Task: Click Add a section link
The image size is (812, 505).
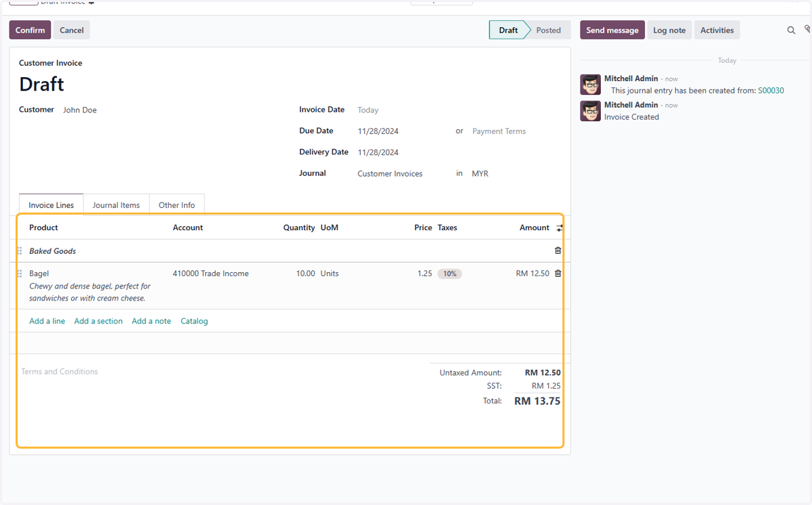Action: [98, 321]
